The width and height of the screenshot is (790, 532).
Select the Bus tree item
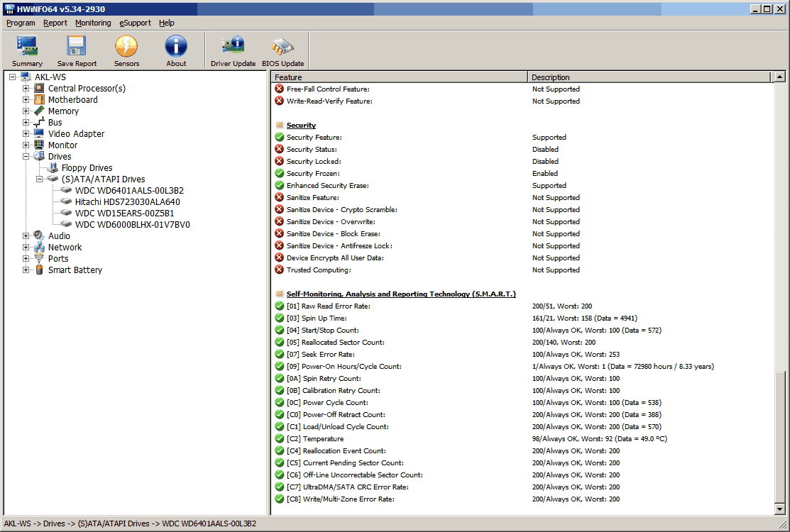(x=55, y=122)
